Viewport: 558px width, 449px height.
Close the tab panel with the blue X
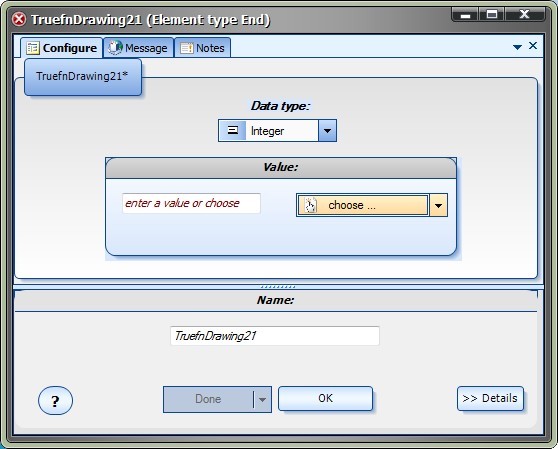pos(533,46)
